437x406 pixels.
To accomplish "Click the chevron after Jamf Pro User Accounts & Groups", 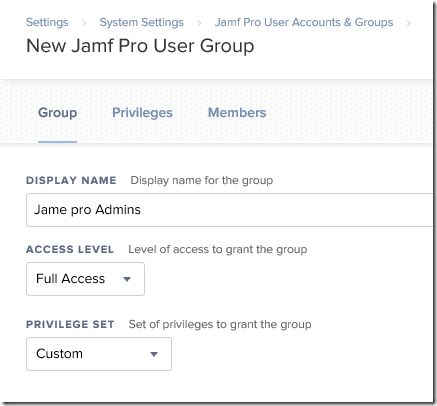I will pos(408,23).
